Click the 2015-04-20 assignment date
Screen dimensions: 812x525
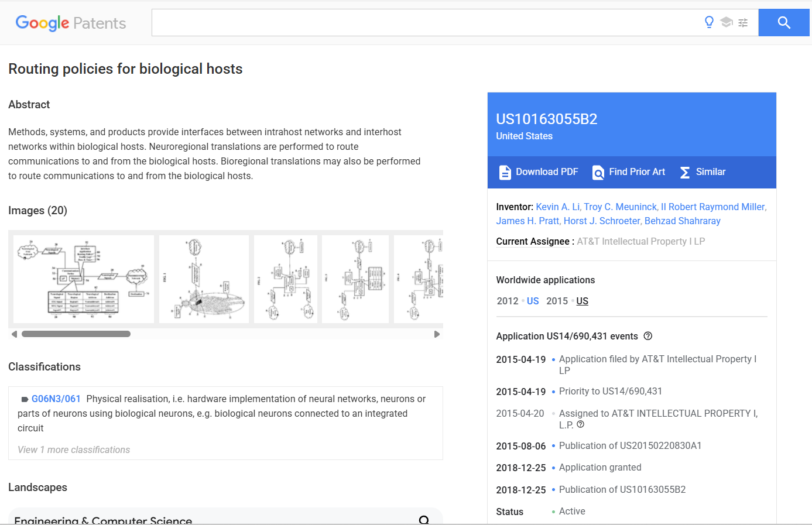tap(520, 413)
